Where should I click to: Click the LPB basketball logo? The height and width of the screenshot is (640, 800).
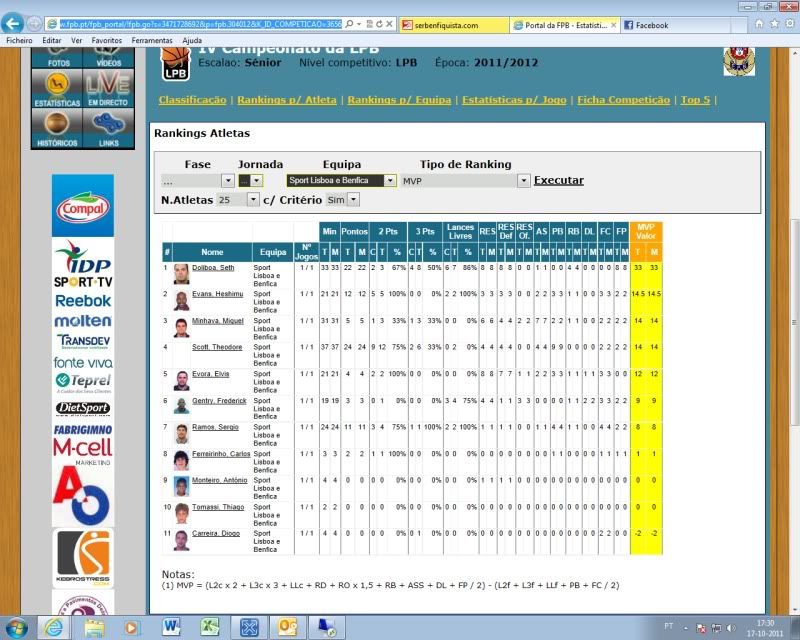pyautogui.click(x=175, y=64)
